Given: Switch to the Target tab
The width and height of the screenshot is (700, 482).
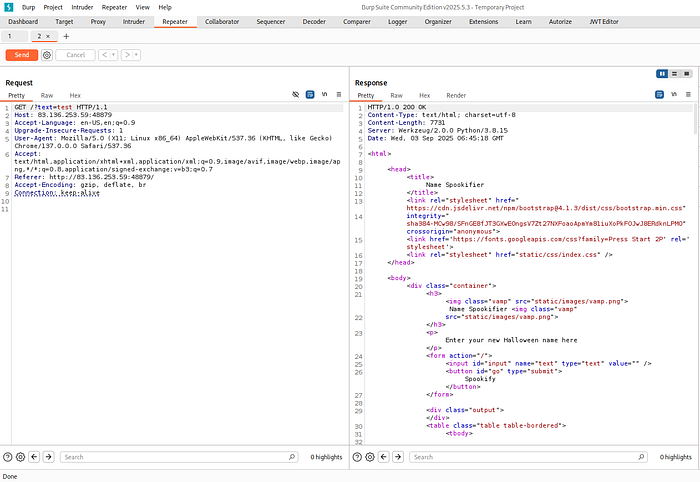Looking at the screenshot, I should click(64, 21).
